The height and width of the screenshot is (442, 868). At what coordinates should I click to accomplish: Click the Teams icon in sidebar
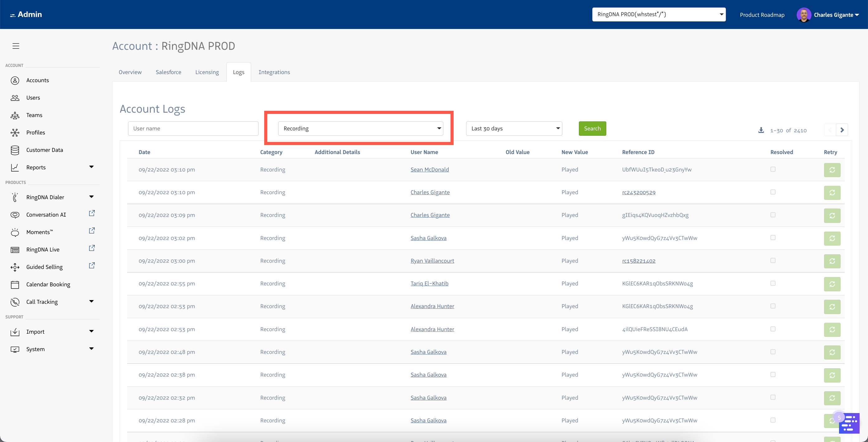(x=15, y=115)
